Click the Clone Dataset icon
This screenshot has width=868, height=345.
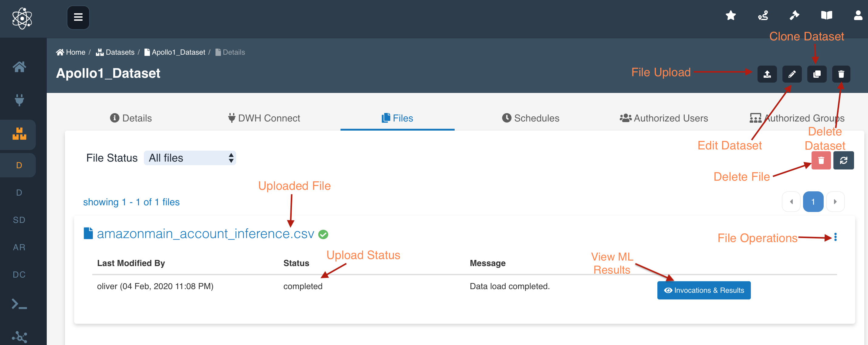point(816,74)
